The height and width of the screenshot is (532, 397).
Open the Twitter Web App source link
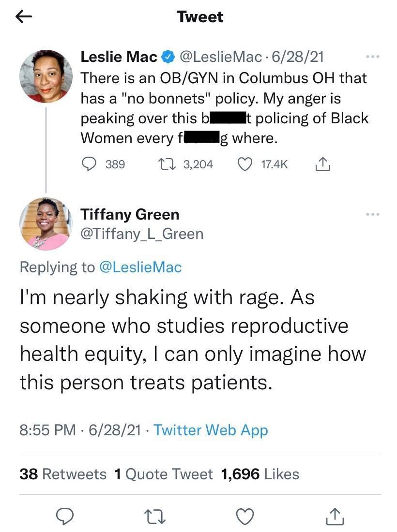pyautogui.click(x=211, y=430)
